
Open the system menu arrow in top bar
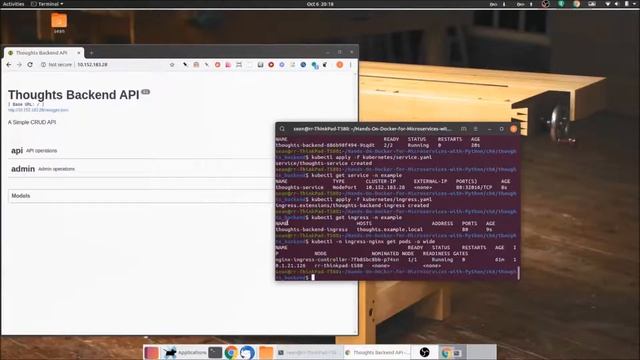click(x=635, y=4)
